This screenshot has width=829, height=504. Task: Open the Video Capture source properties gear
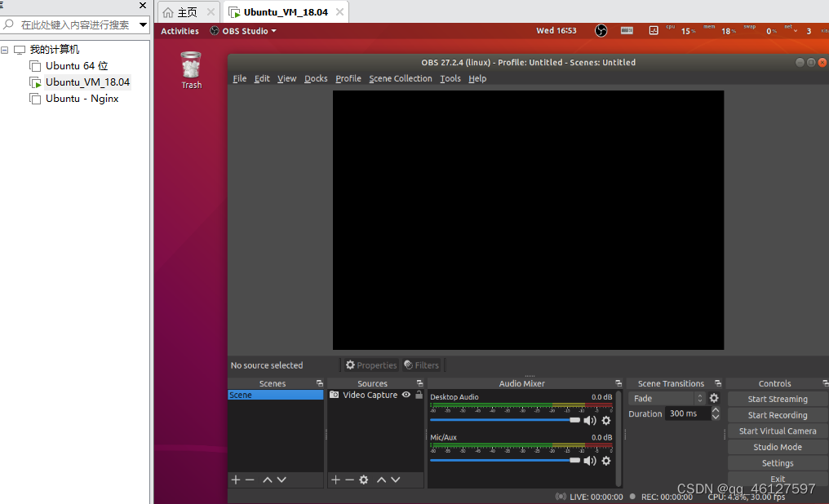363,480
